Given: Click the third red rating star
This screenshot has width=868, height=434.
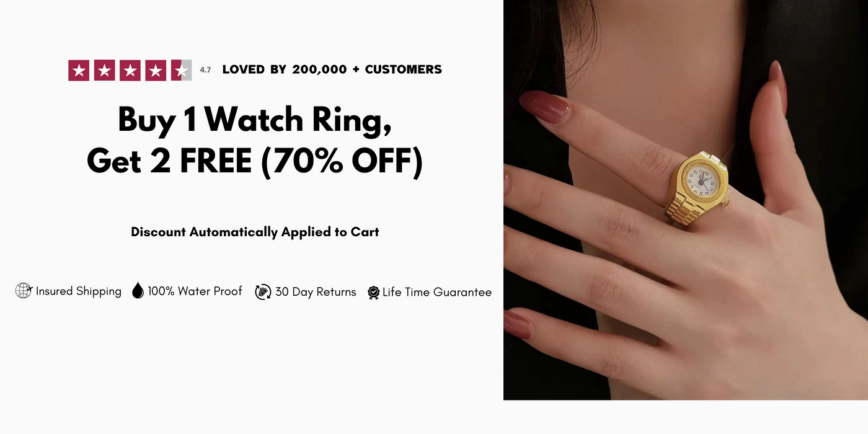Looking at the screenshot, I should [x=130, y=70].
